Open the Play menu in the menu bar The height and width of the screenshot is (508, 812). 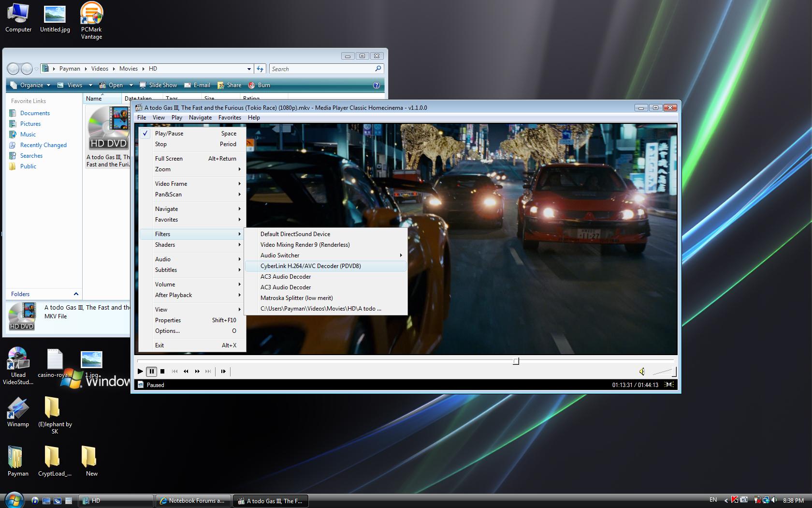(x=177, y=118)
